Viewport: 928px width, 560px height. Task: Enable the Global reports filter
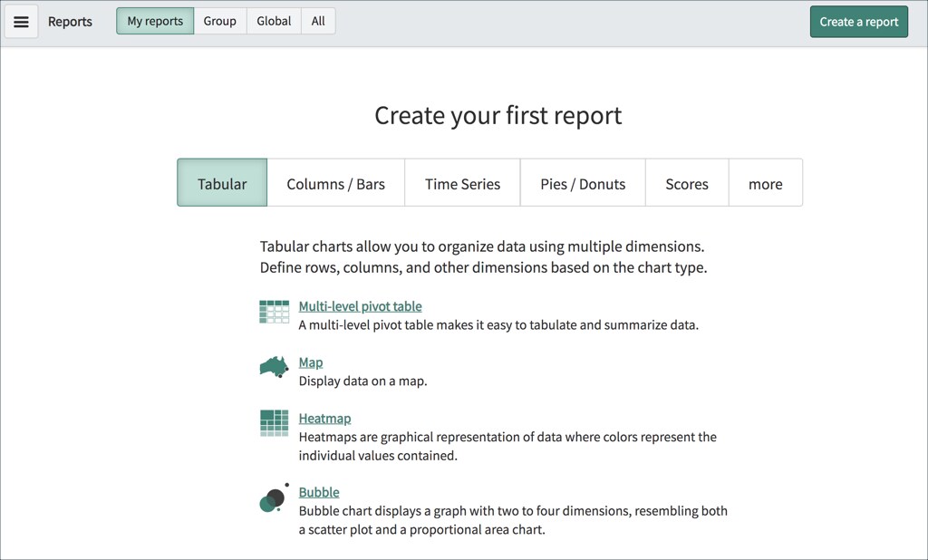click(x=273, y=21)
